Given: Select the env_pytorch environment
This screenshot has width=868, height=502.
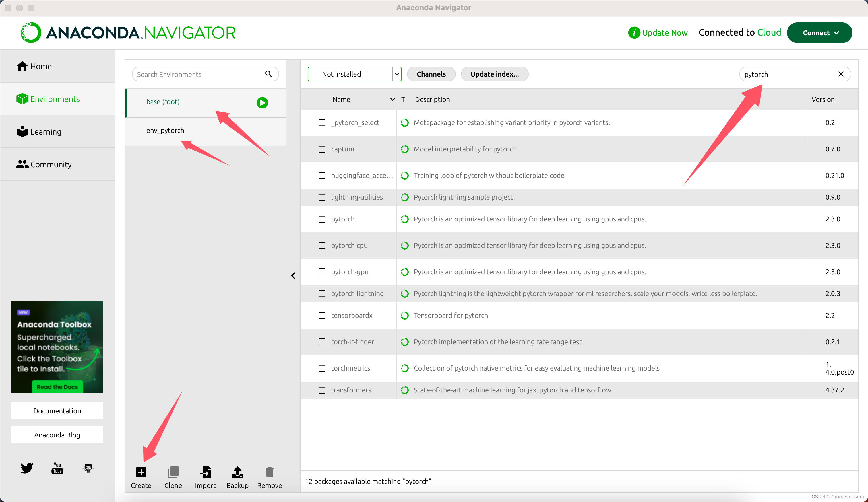Looking at the screenshot, I should (205, 131).
